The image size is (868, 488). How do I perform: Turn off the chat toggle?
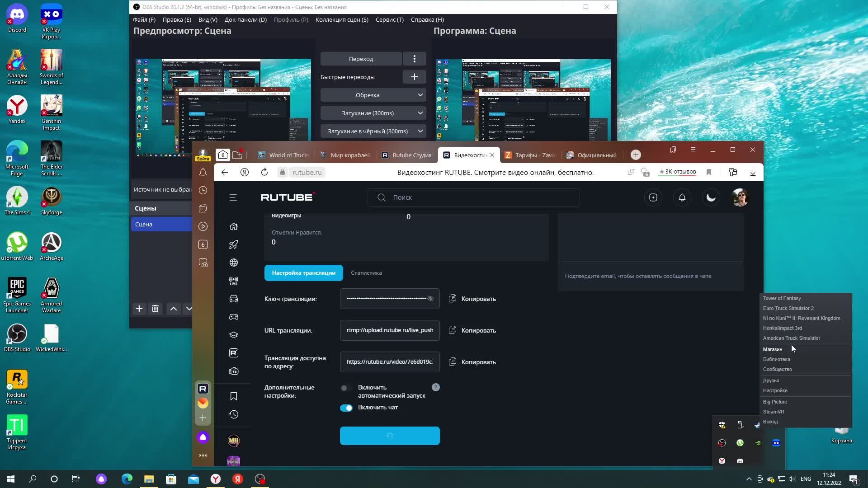pyautogui.click(x=346, y=408)
